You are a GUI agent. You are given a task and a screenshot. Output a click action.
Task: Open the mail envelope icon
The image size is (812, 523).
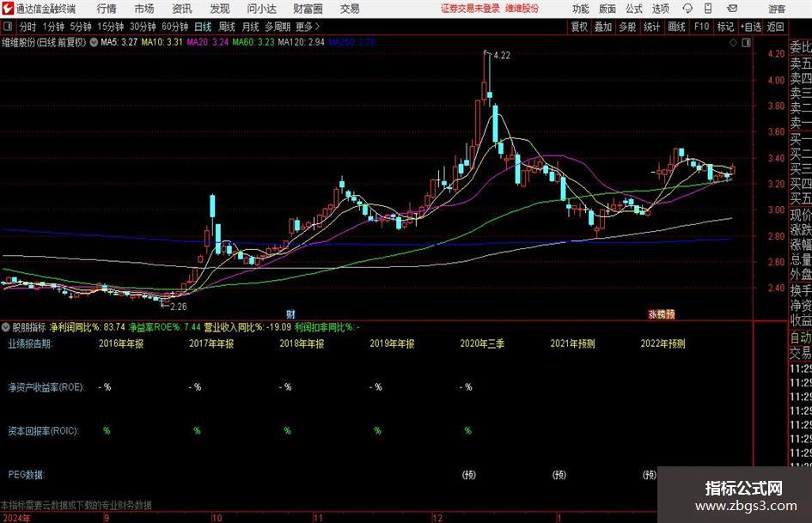click(732, 9)
